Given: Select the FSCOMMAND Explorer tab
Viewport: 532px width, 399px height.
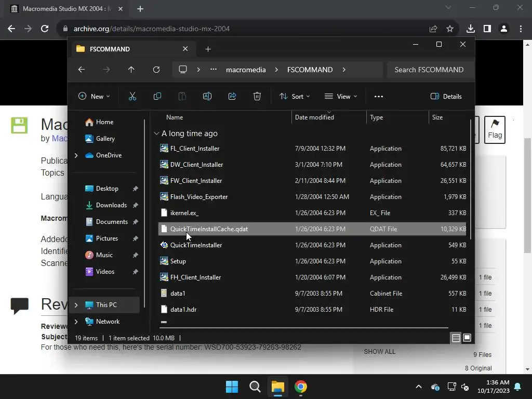Looking at the screenshot, I should 132,49.
